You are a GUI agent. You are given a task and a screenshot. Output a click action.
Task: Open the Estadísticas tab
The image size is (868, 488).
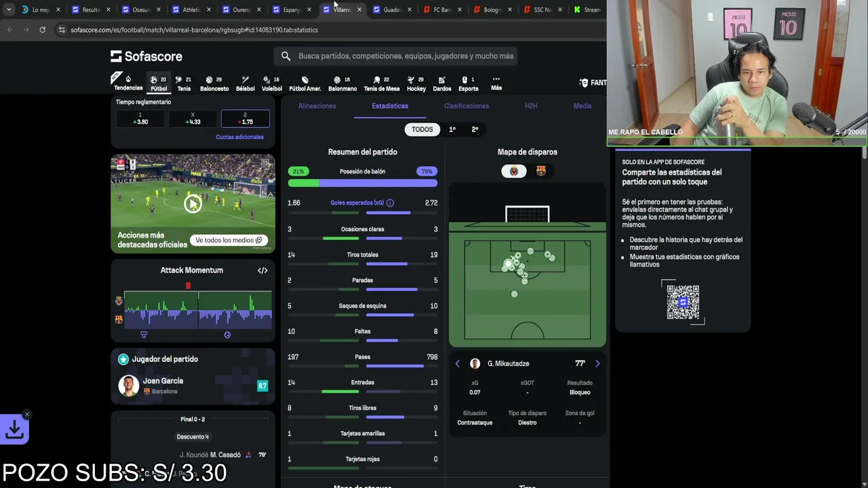coord(390,106)
